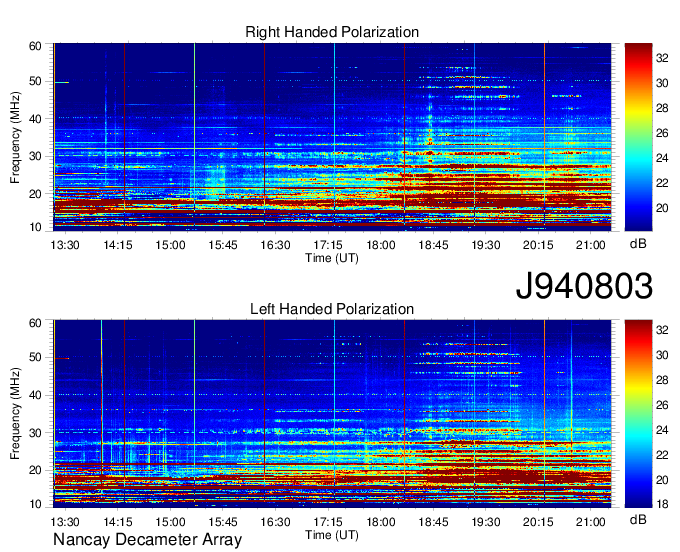Click the 'dB' unit label under upper color bar
The height and width of the screenshot is (552, 680).
click(638, 244)
